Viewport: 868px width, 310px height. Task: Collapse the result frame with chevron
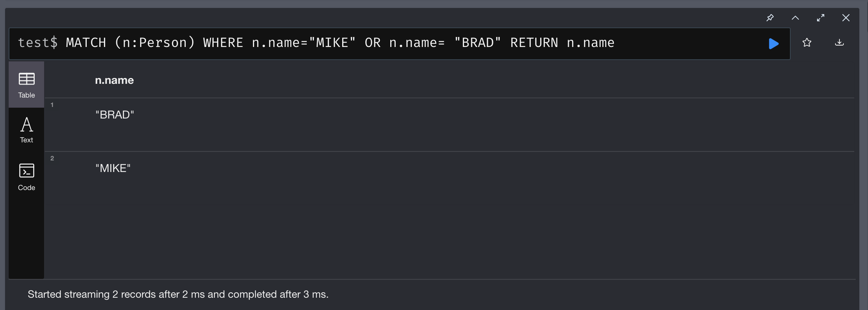795,18
